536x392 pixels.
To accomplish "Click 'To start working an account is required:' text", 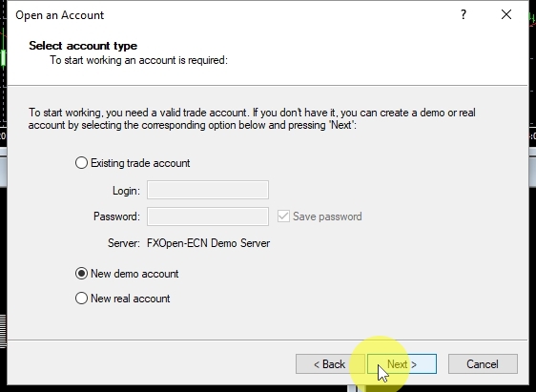I will pos(139,60).
